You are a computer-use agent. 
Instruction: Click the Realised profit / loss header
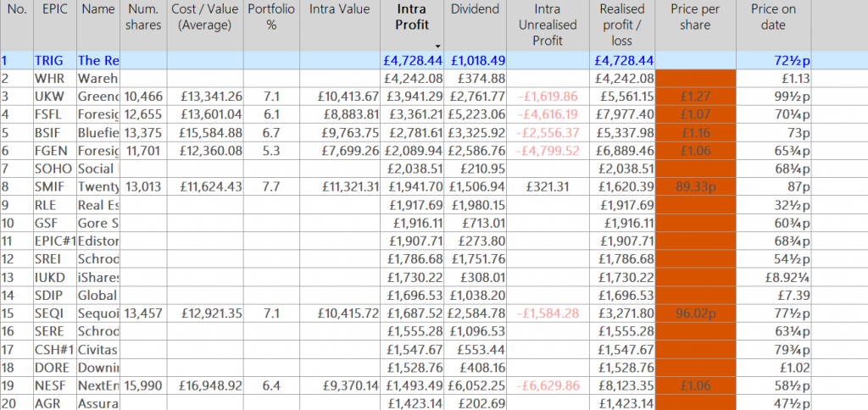coord(622,25)
